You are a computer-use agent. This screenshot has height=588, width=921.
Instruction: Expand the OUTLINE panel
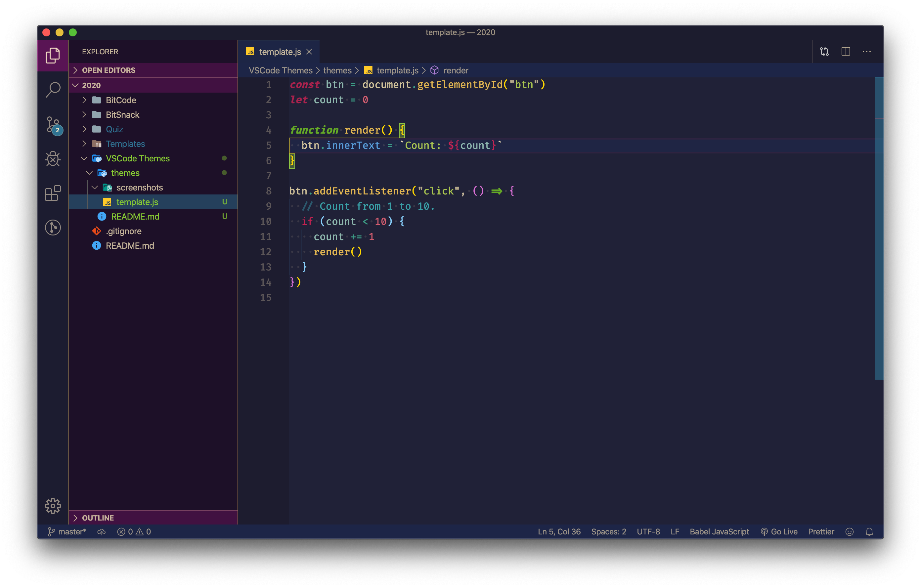[x=98, y=518]
